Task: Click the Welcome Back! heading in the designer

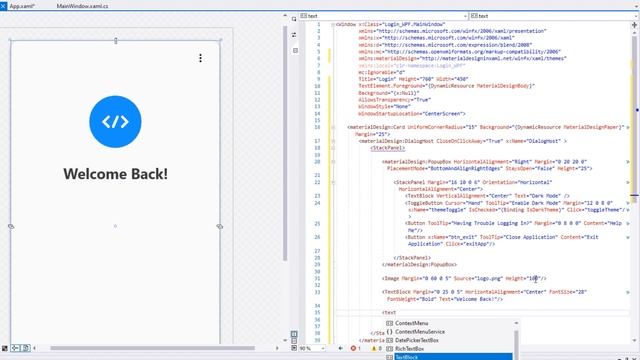Action: (116, 174)
